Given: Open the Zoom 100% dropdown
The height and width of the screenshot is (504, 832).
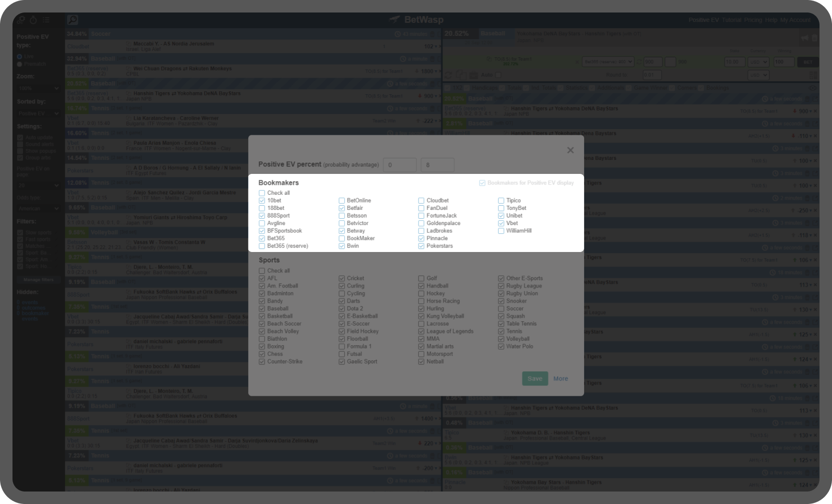Looking at the screenshot, I should [39, 89].
